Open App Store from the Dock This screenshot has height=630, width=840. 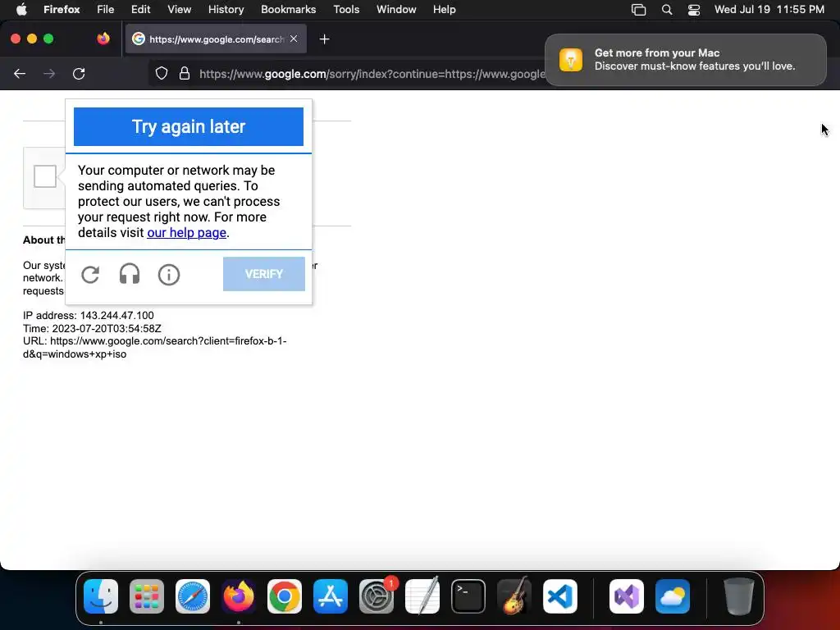pos(331,596)
